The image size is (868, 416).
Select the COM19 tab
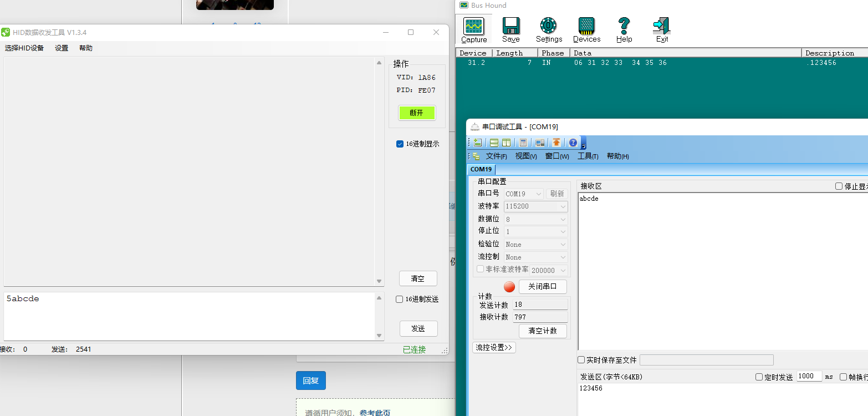click(x=481, y=169)
